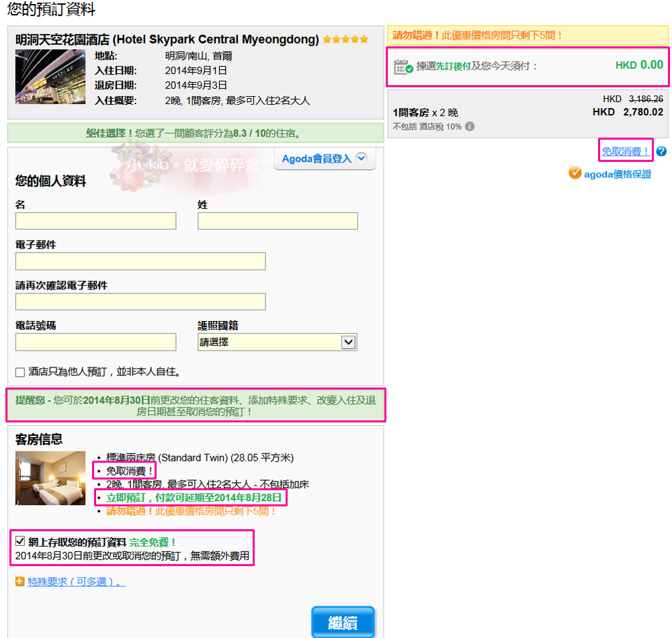Click the 2014年8月30日 free change or cancel line
The height and width of the screenshot is (638, 672).
pos(132,556)
